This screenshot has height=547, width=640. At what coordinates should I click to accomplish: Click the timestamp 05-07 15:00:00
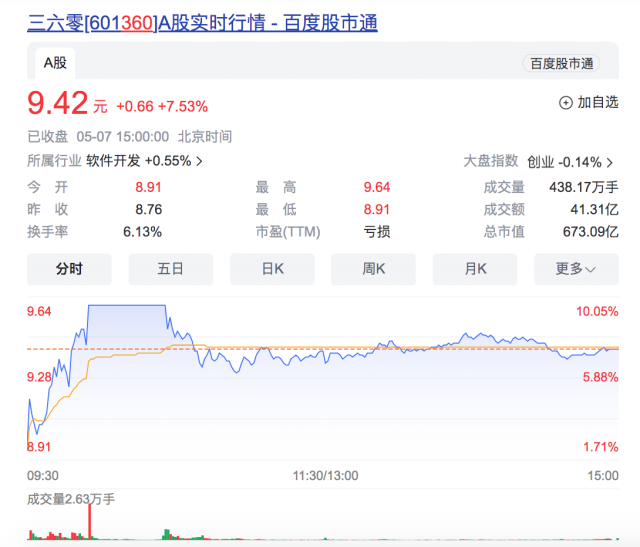(122, 137)
